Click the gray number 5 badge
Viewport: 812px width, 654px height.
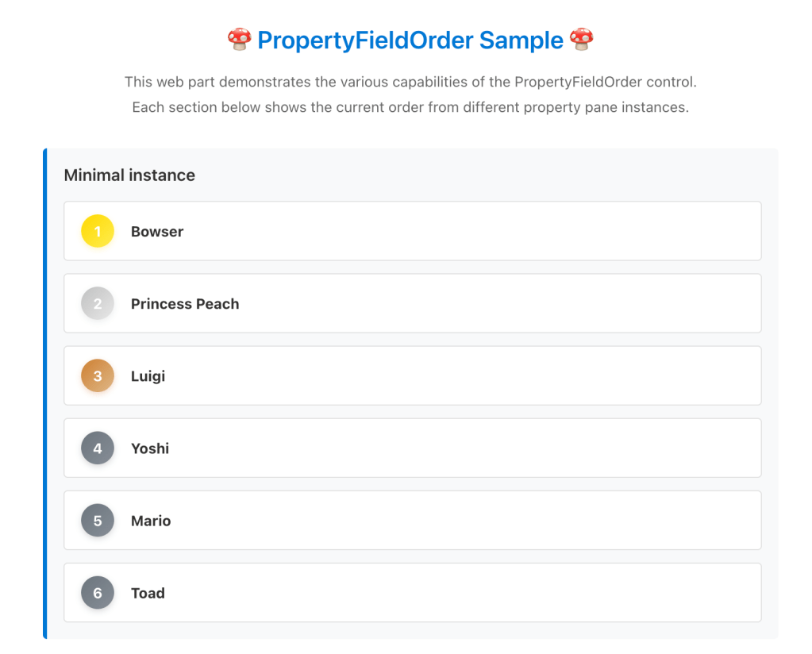point(98,521)
